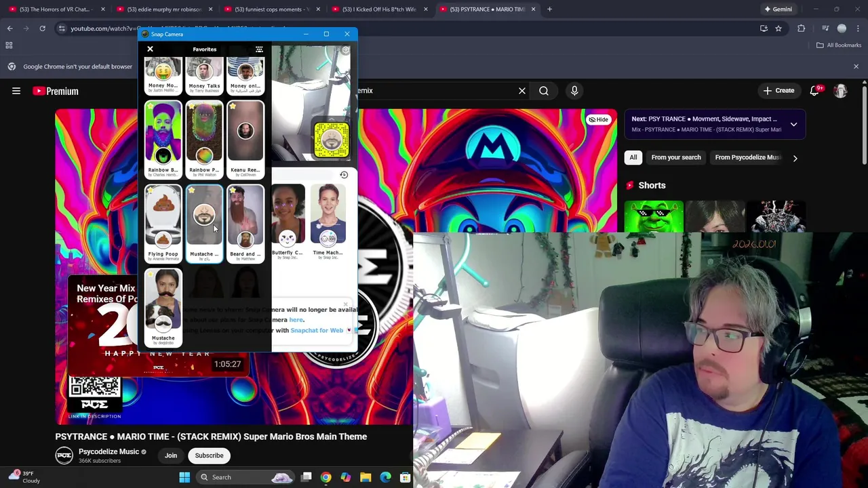Screen dimensions: 868x488
Task: Open File Explorer from taskbar
Action: pyautogui.click(x=366, y=477)
